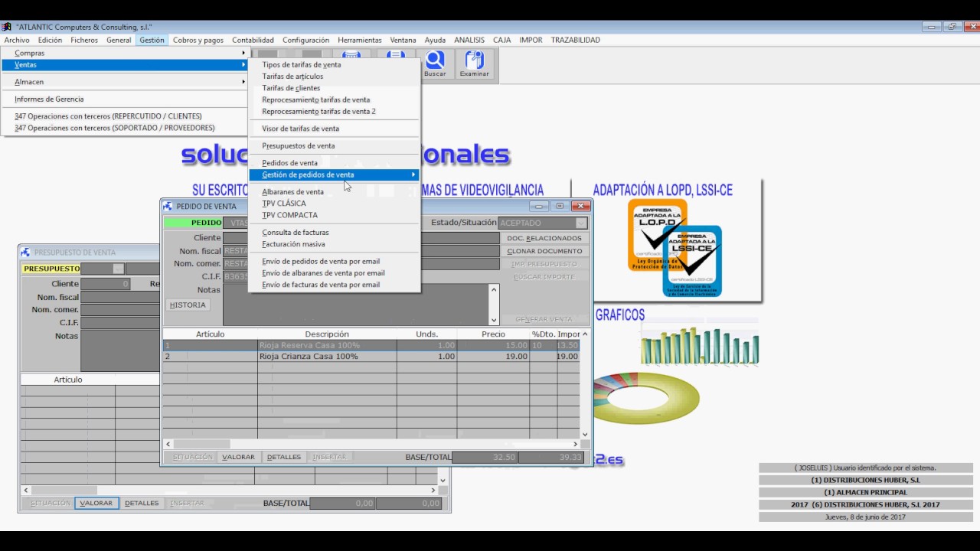Click HISTORIA button in Pedido de Venta
Image resolution: width=980 pixels, height=551 pixels.
pyautogui.click(x=188, y=305)
